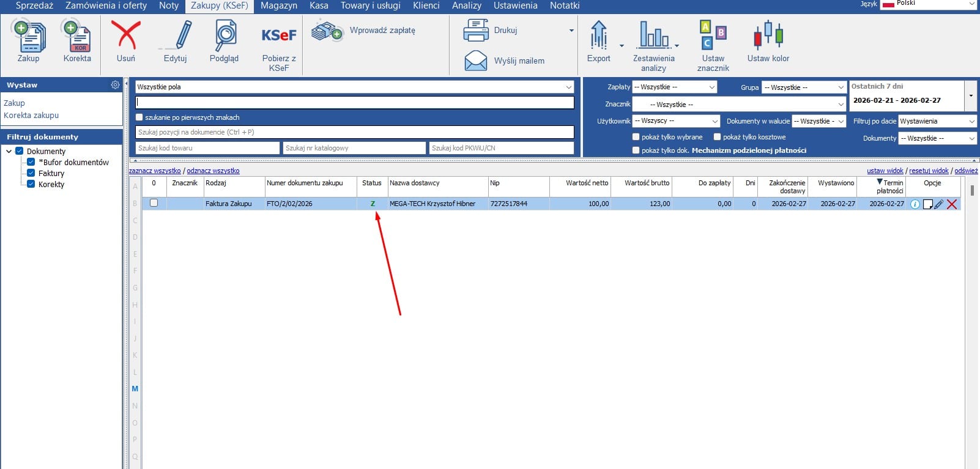
Task: Click the resetuj widok link
Action: pos(929,171)
